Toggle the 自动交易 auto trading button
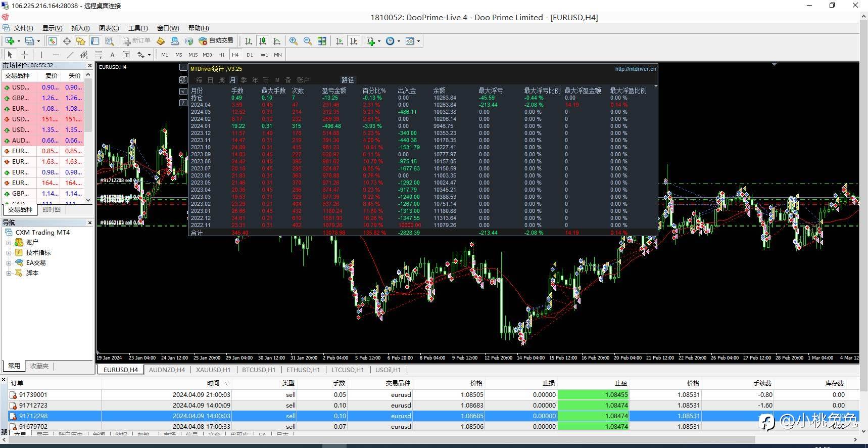This screenshot has width=868, height=448. point(216,41)
